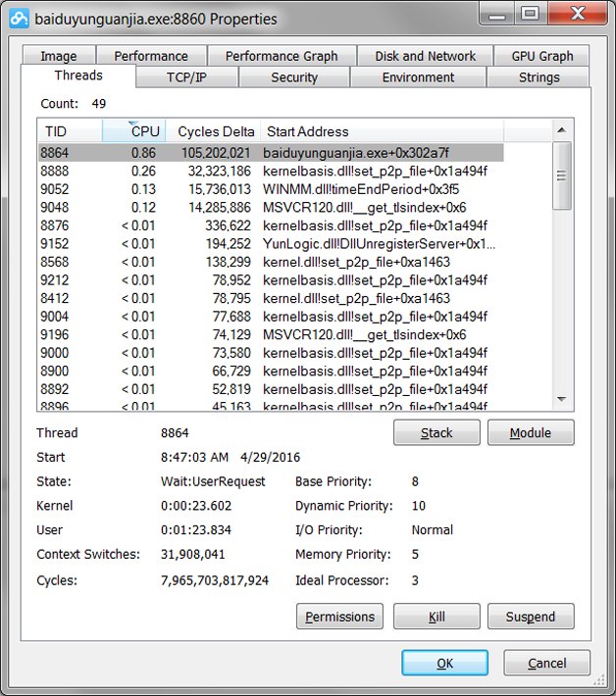
Task: Click scrollbar down arrow in thread list
Action: point(561,399)
